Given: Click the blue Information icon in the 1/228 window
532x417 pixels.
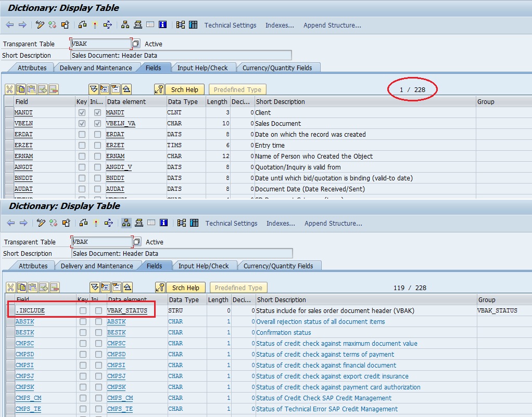Looking at the screenshot, I should [163, 25].
